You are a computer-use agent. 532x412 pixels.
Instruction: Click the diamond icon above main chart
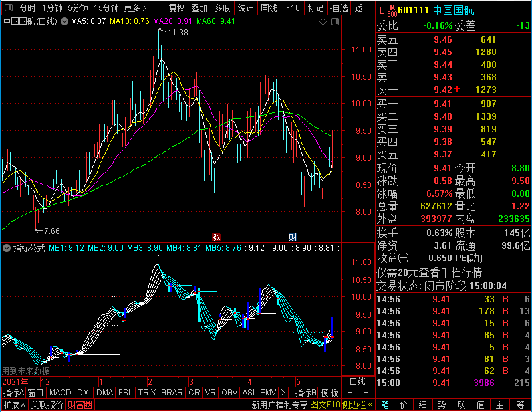(323, 22)
